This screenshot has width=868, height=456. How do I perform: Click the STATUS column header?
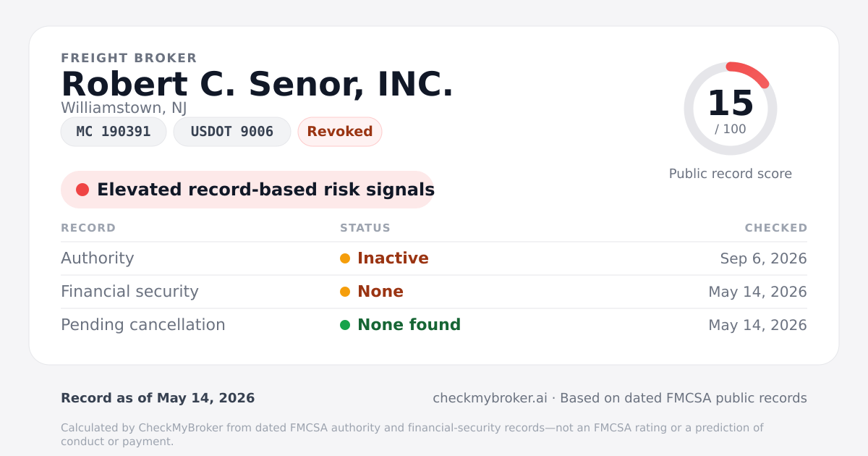point(365,228)
